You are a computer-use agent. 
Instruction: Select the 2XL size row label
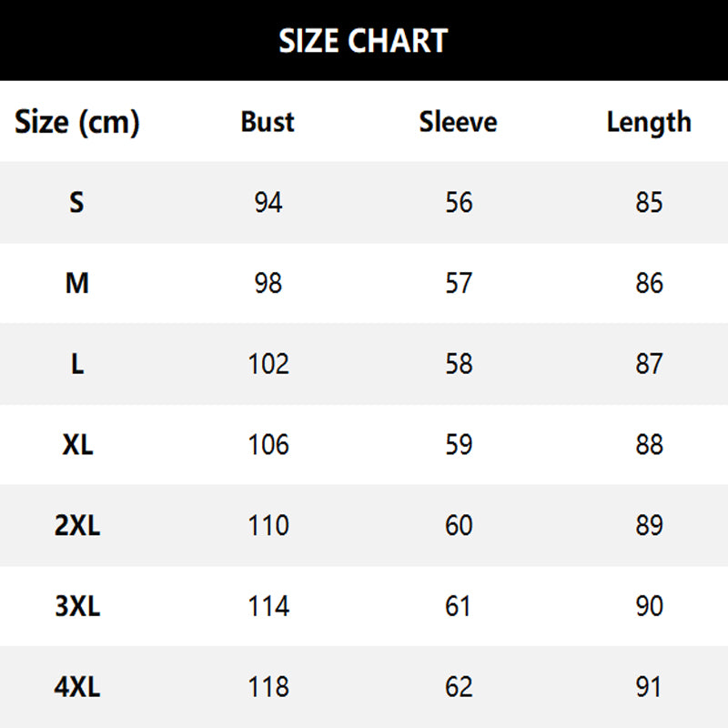click(x=77, y=526)
